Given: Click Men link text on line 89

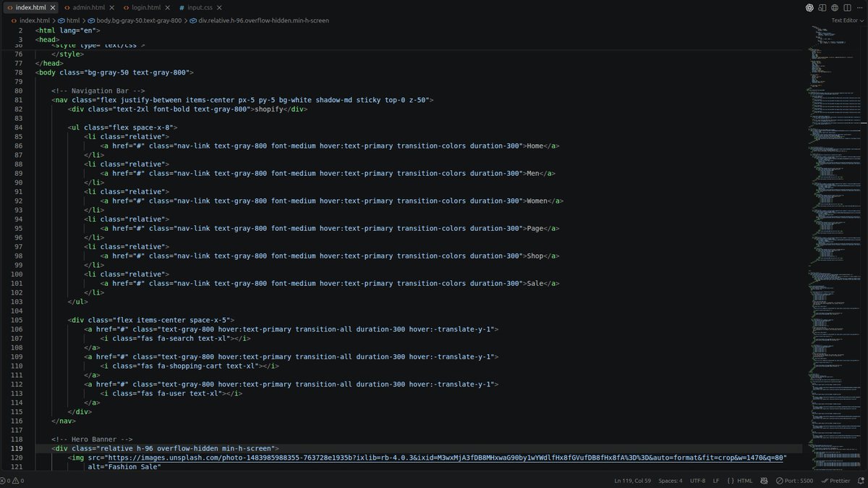Looking at the screenshot, I should (x=532, y=173).
